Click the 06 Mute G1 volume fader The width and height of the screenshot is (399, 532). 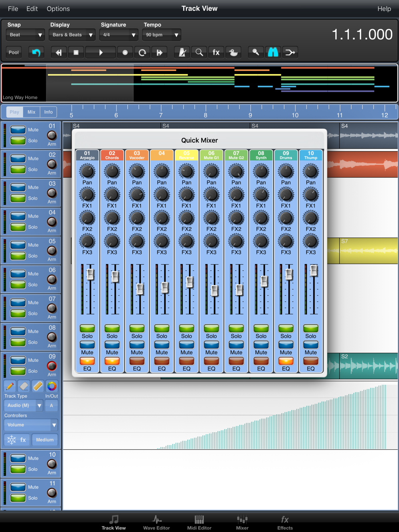215,291
